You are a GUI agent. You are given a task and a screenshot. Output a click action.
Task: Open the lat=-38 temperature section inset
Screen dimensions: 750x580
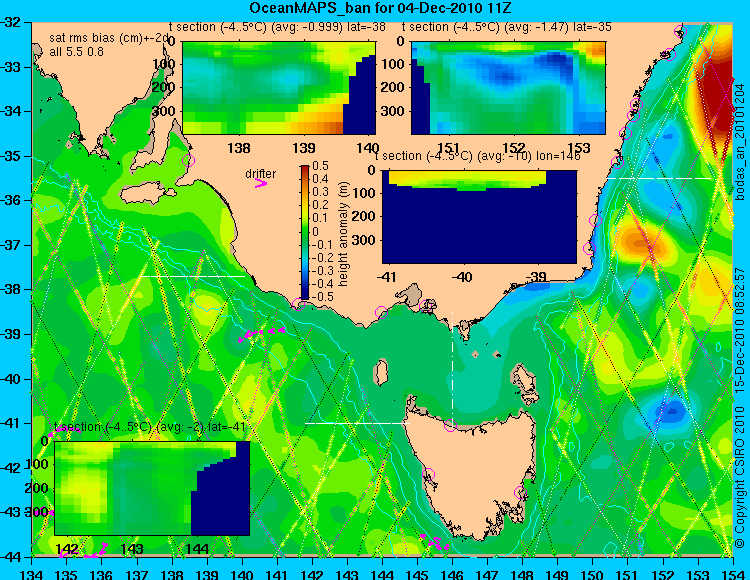click(x=279, y=88)
